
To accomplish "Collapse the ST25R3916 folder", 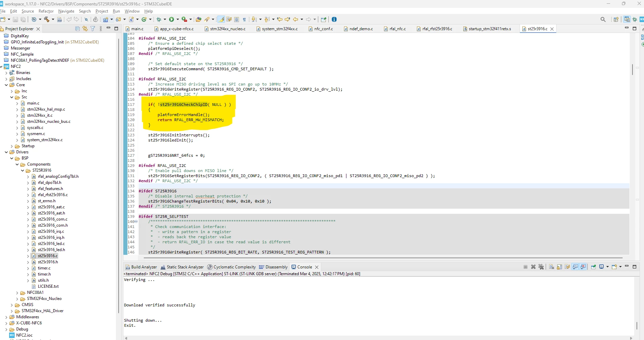I will (22, 170).
